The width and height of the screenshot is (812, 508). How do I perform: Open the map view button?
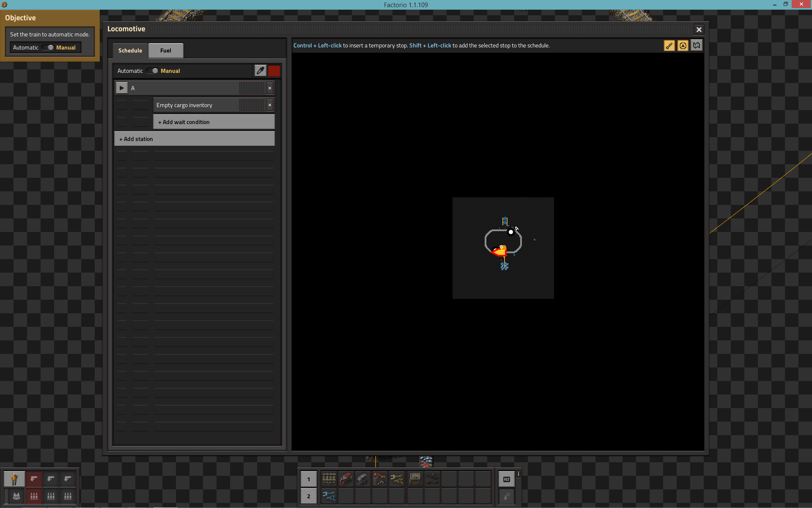[x=697, y=46]
